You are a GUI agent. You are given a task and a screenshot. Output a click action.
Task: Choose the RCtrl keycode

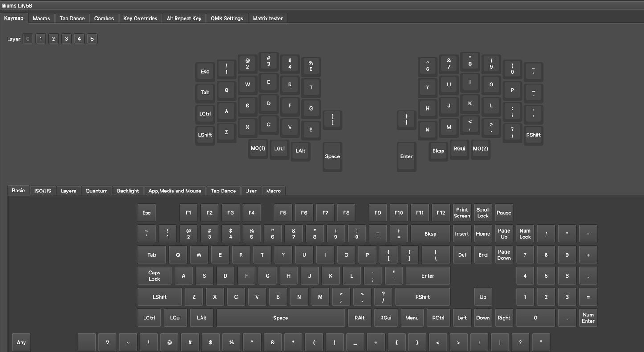pos(438,318)
